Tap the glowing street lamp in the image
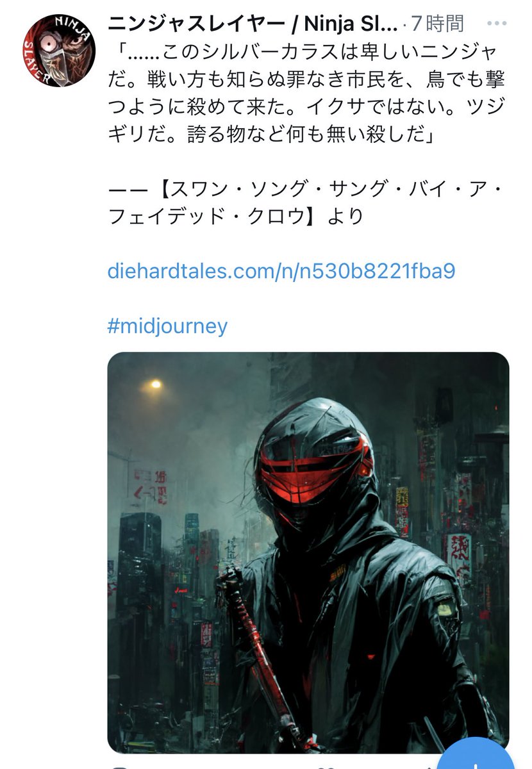532x769 pixels. click(x=155, y=384)
